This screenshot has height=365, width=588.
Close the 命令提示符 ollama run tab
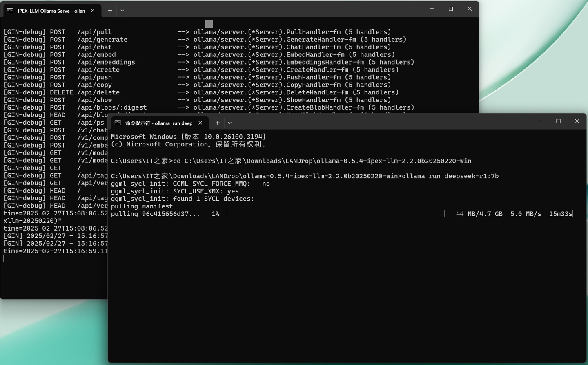coord(200,123)
